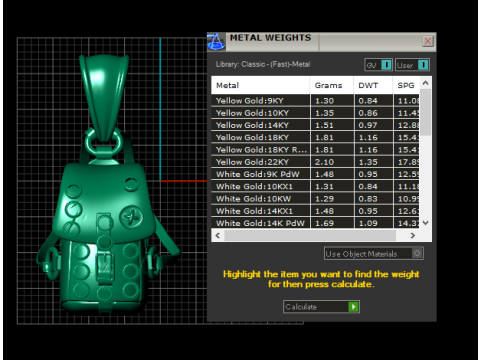Click the Metal Weights scale icon
480x360 pixels.
coord(216,42)
